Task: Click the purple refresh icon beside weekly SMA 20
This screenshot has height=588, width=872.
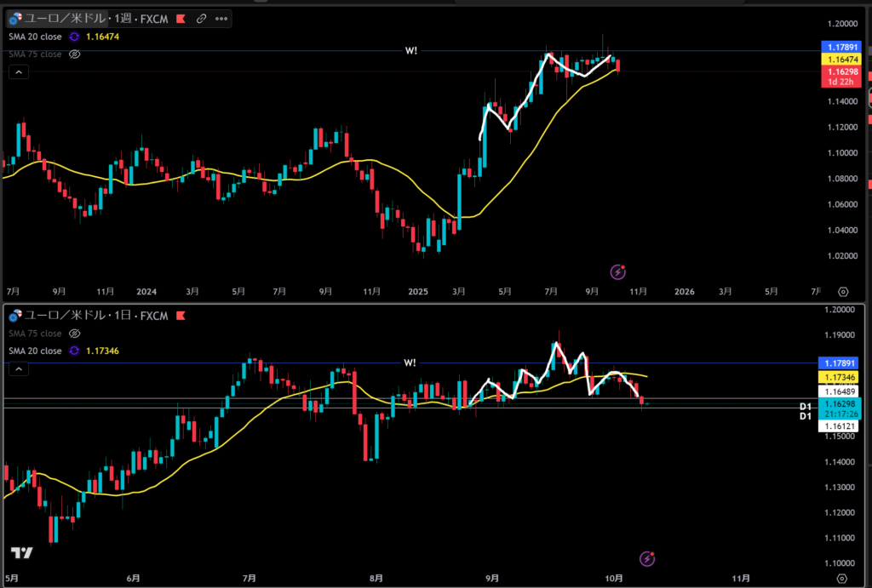Action: point(74,37)
